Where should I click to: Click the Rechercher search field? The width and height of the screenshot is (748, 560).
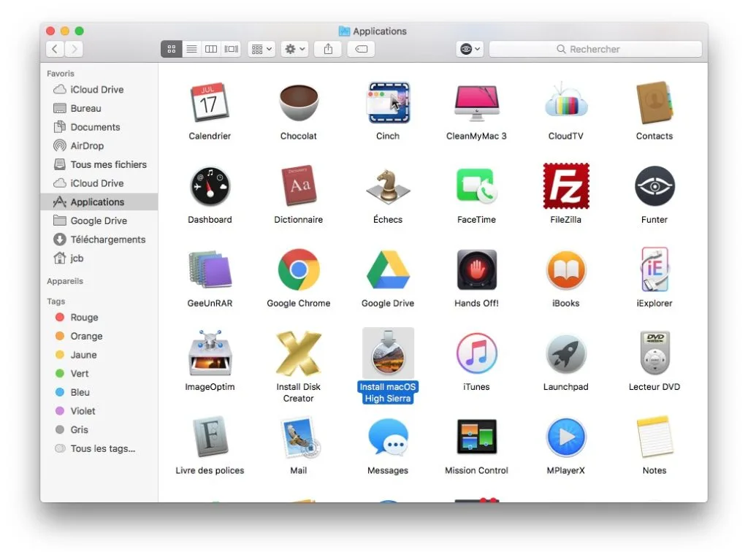(595, 49)
